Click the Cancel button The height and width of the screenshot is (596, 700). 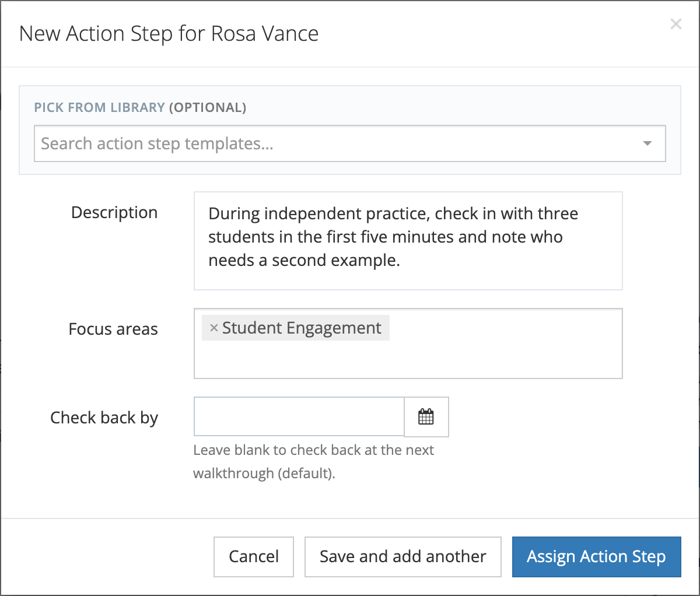click(254, 557)
